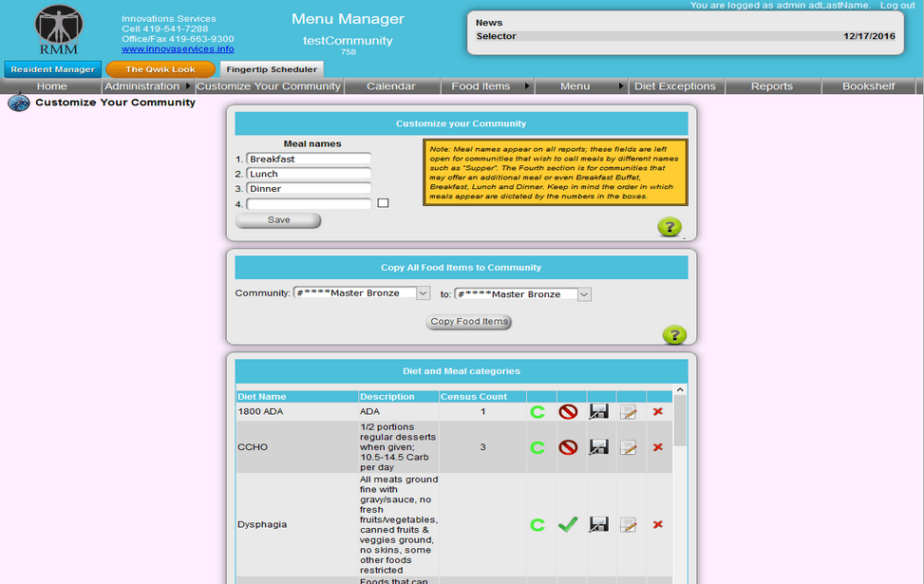Expand the Food Items menu arrow
This screenshot has height=584, width=924.
click(x=528, y=85)
